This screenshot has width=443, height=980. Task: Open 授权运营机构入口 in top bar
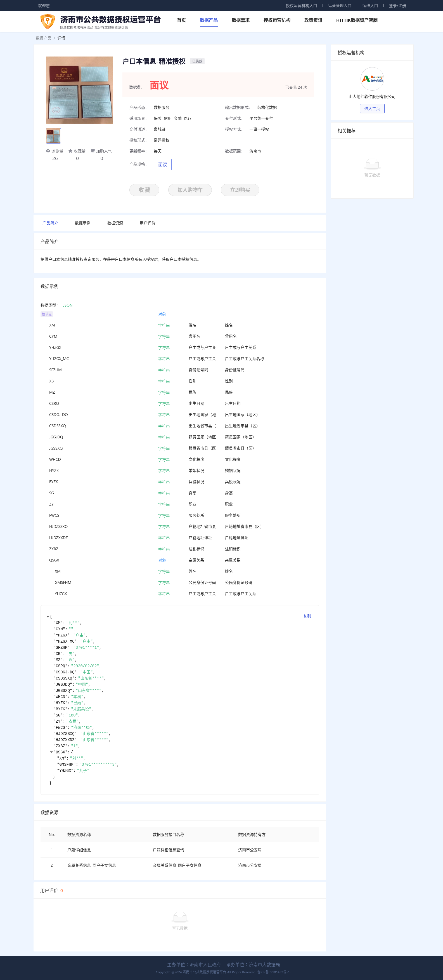[x=301, y=6]
